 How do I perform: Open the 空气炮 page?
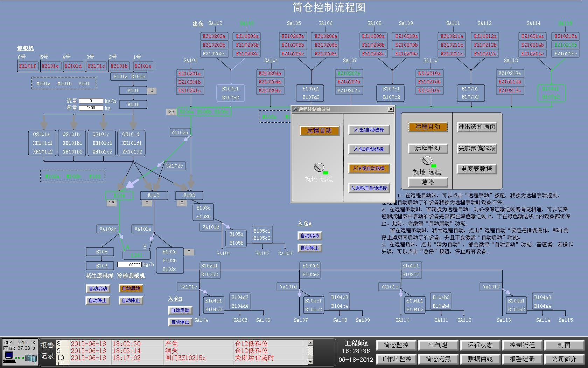pyautogui.click(x=438, y=345)
